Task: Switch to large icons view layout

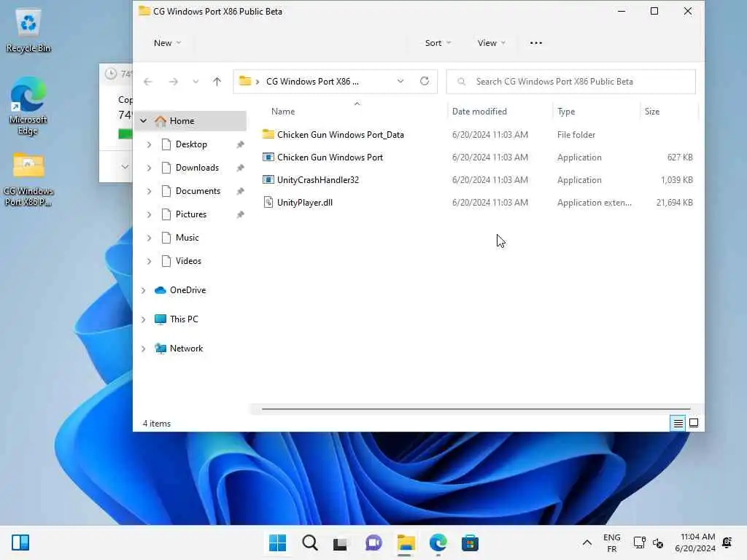Action: pos(694,423)
